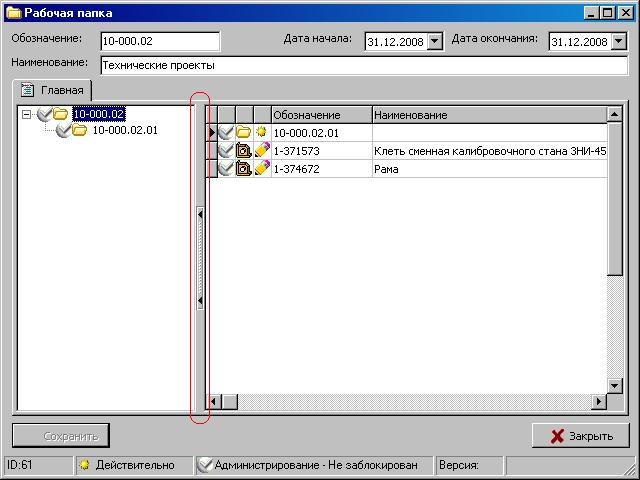Click row selector arrow for 10-000.02.01
Screen dimensions: 640x480
click(x=211, y=133)
